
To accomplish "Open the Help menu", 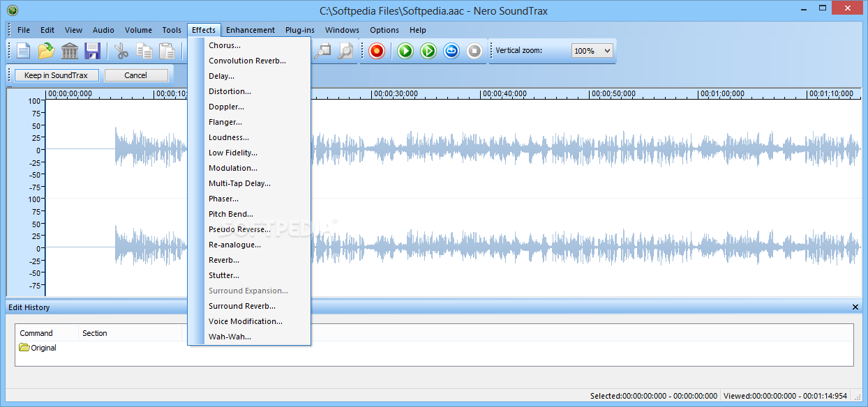I will 418,30.
